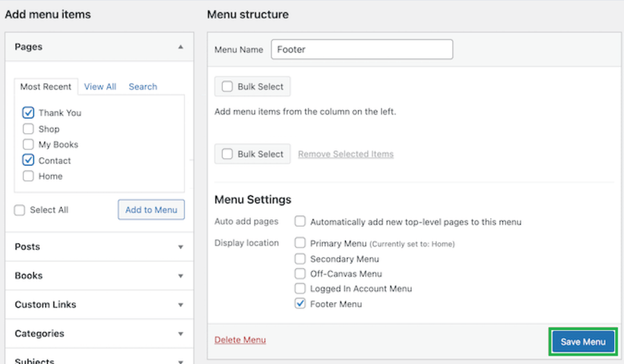Uncheck the Thank You page checkbox
This screenshot has width=624, height=364.
28,112
